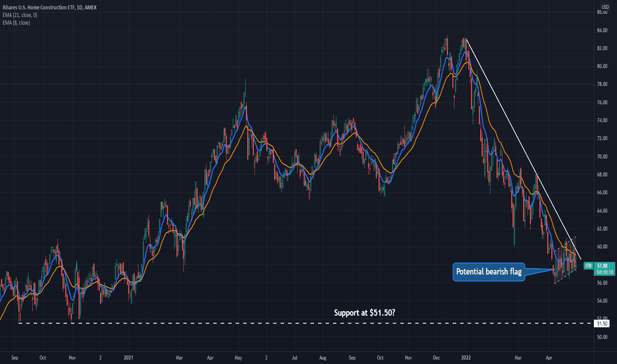617x364 pixels.
Task: Click the 84.00 price axis label
Action: [x=602, y=30]
